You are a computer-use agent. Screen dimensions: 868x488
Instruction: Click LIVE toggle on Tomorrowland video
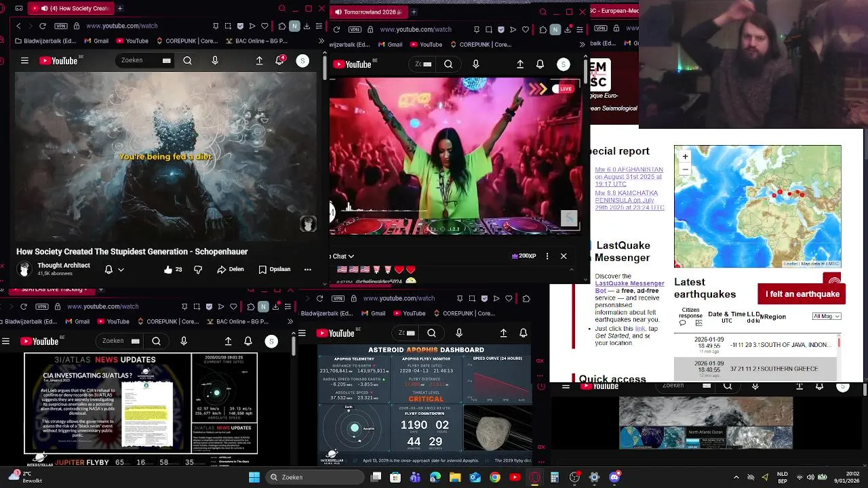[562, 89]
